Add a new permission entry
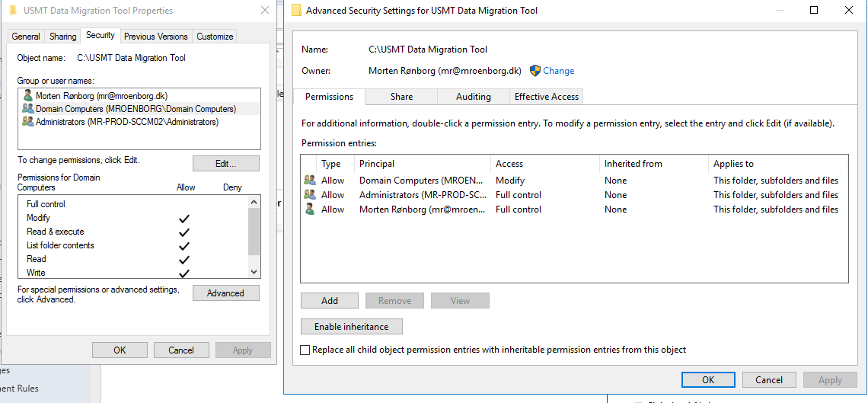Image resolution: width=868 pixels, height=403 pixels. click(330, 301)
